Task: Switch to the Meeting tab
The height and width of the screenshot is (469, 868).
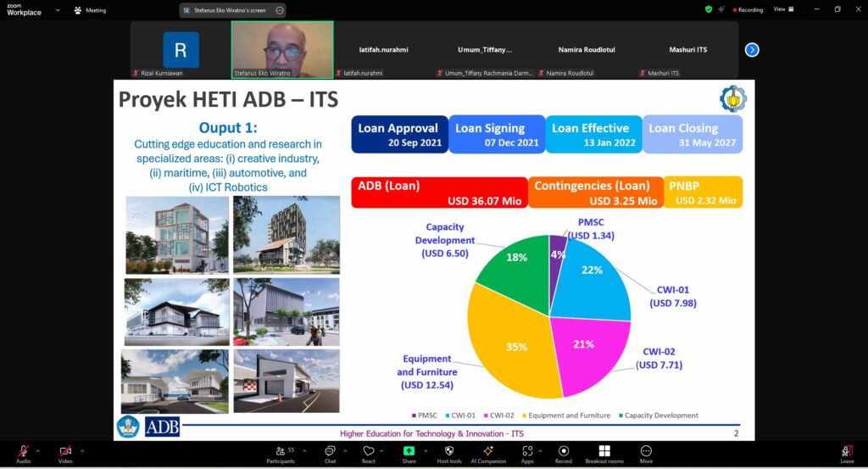Action: pos(89,10)
